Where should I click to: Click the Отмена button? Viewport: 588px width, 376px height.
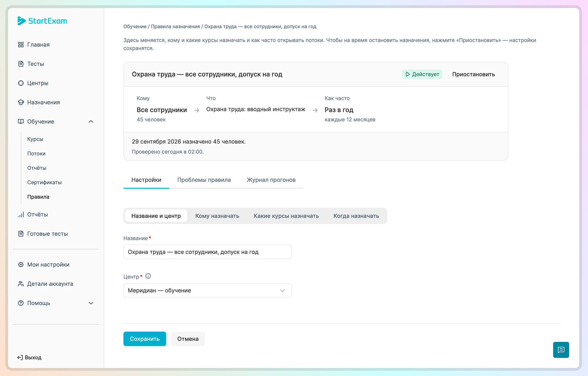[x=188, y=339]
